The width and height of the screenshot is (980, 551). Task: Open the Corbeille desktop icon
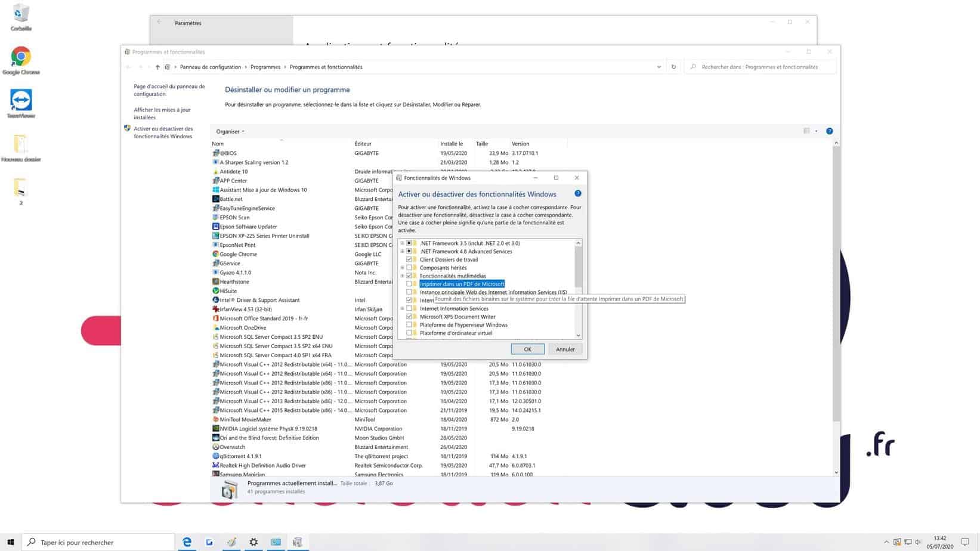tap(21, 17)
